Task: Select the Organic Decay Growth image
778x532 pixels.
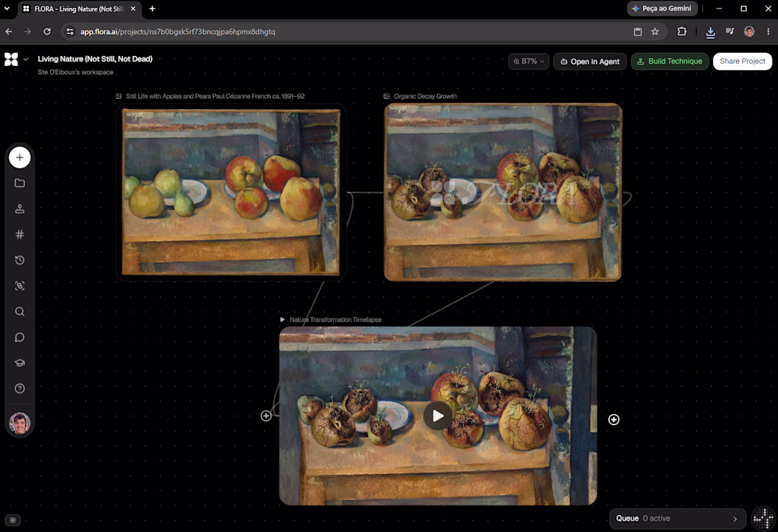Action: pos(503,192)
